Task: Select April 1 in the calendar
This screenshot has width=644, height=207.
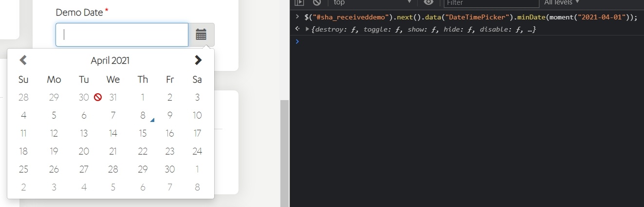Action: (143, 98)
